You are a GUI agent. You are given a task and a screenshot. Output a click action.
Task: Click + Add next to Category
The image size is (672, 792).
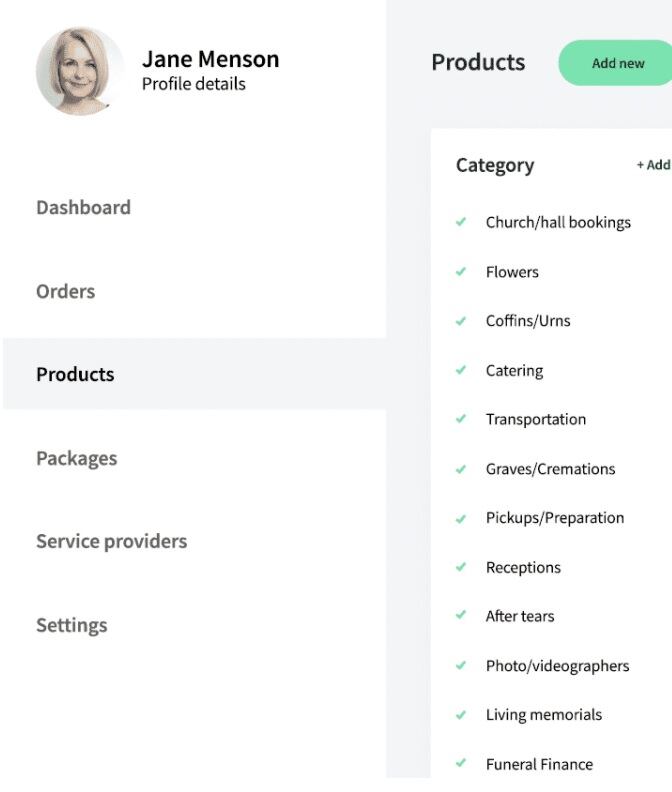coord(653,165)
